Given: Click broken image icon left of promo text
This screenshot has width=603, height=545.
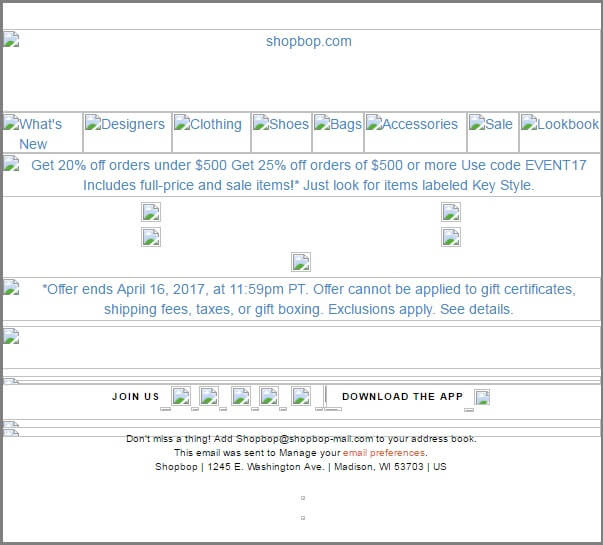Looking at the screenshot, I should [x=11, y=163].
